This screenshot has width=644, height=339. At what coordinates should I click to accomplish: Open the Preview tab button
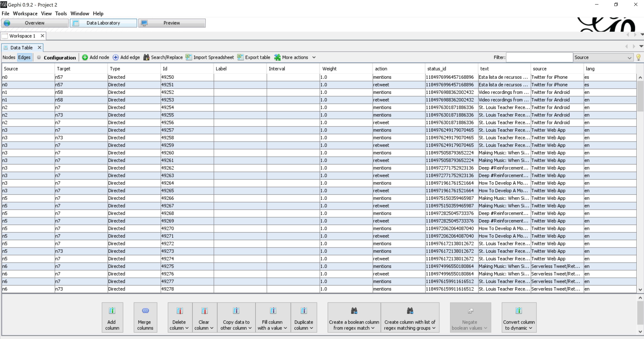pyautogui.click(x=172, y=23)
